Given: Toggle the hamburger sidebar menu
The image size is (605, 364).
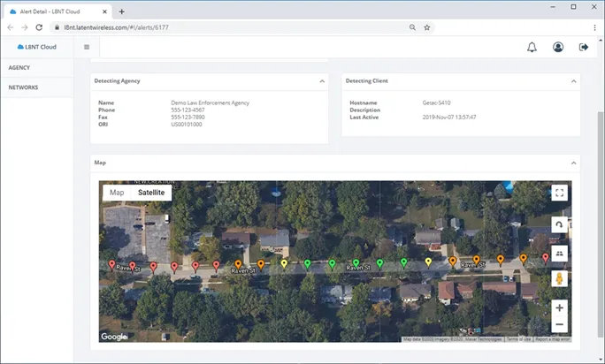Looking at the screenshot, I should (x=87, y=47).
